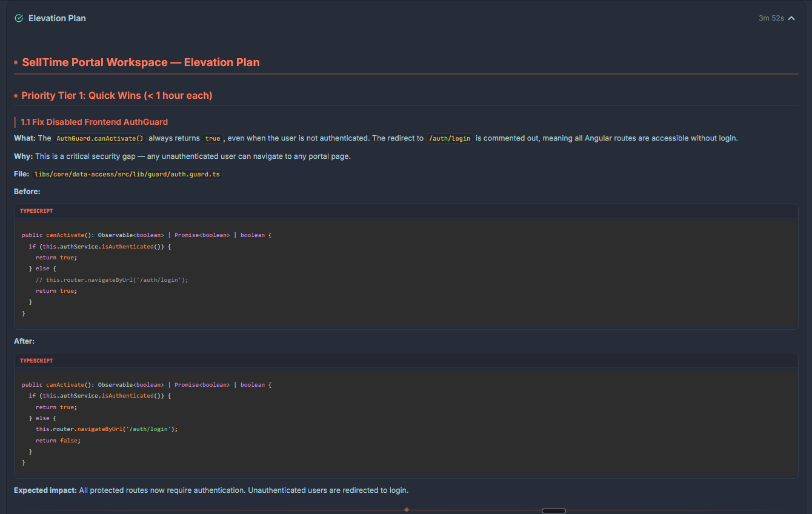This screenshot has width=812, height=514.
Task: Select the "SellTime Portal Workspace — Elevation Plan" heading
Action: click(x=141, y=62)
